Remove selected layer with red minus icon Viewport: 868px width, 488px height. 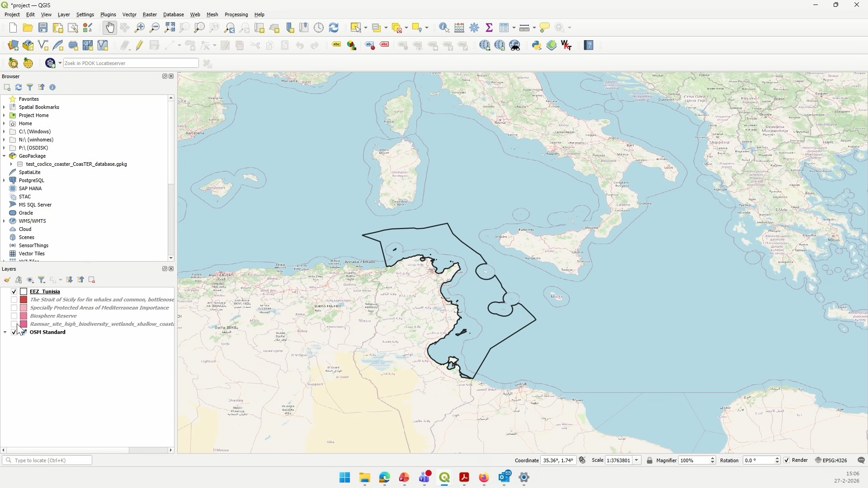pyautogui.click(x=92, y=280)
